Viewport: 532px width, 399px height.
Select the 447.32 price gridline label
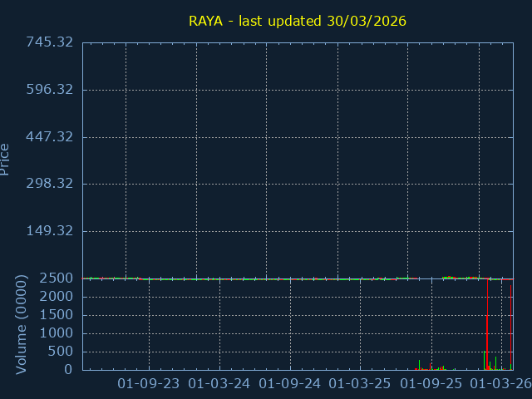pos(49,137)
